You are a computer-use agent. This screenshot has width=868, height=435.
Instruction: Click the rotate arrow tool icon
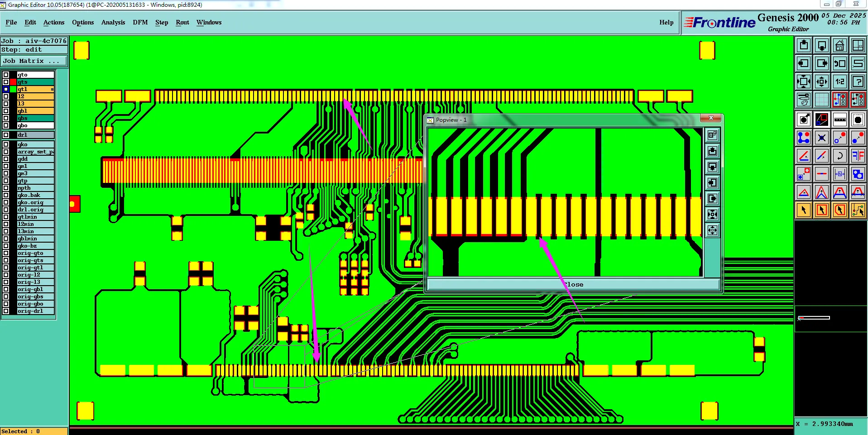[x=840, y=156]
